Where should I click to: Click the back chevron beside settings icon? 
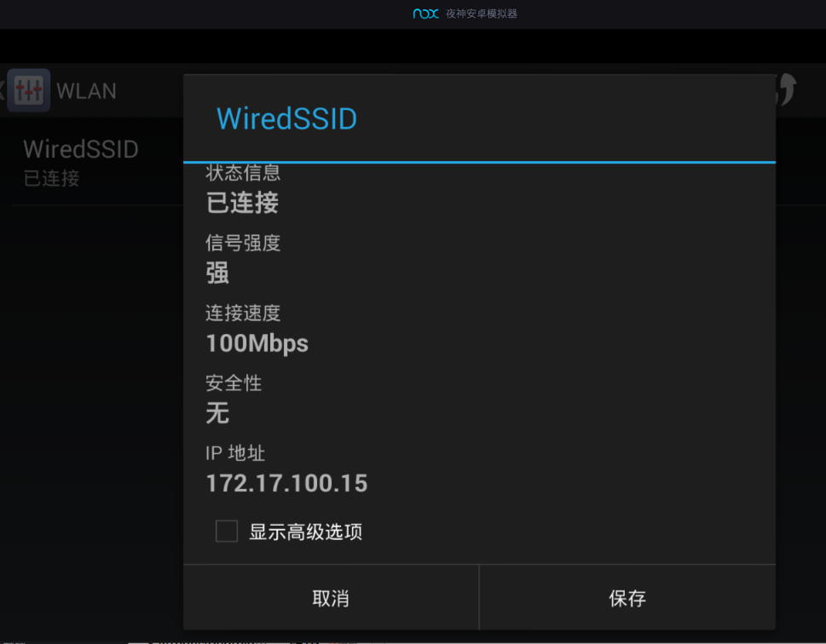pos(2,90)
